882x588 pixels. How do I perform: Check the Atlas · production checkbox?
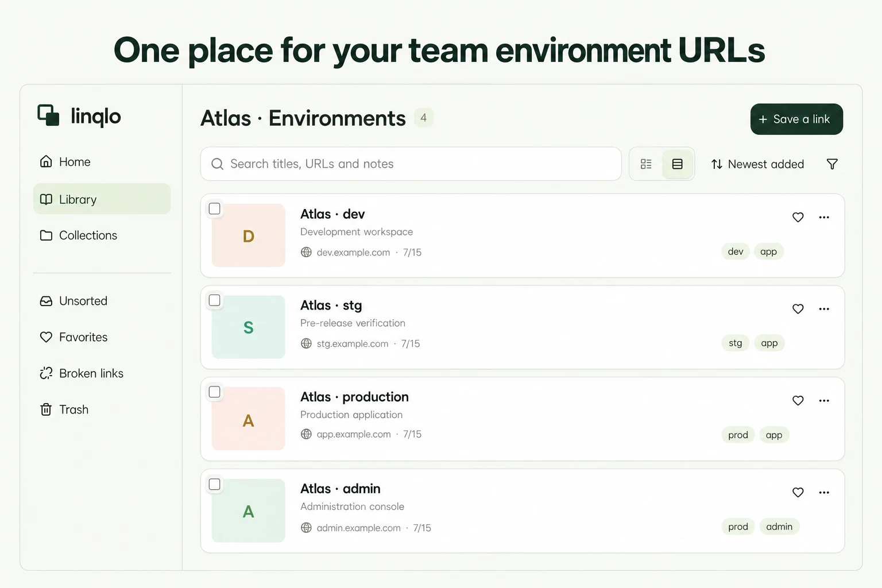[x=215, y=392]
